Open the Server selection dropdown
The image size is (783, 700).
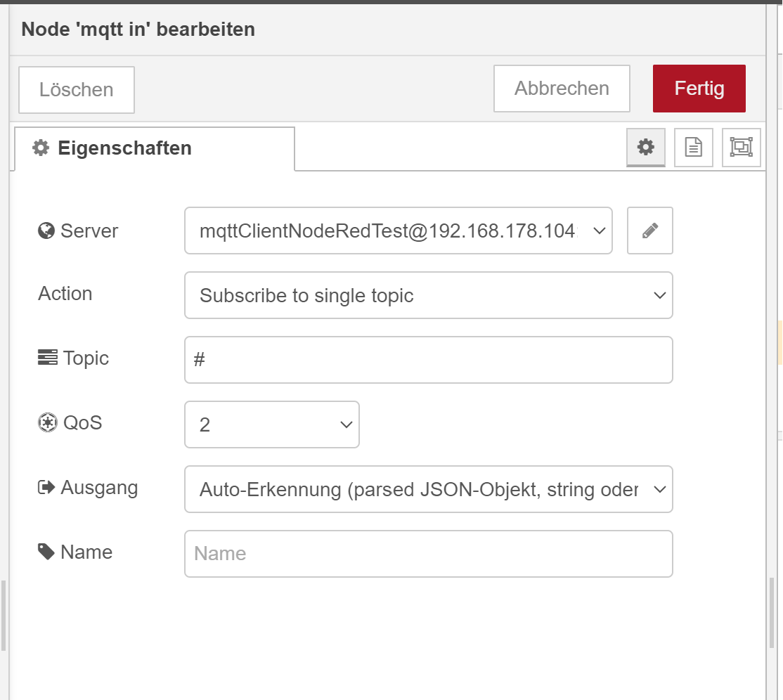[x=398, y=231]
